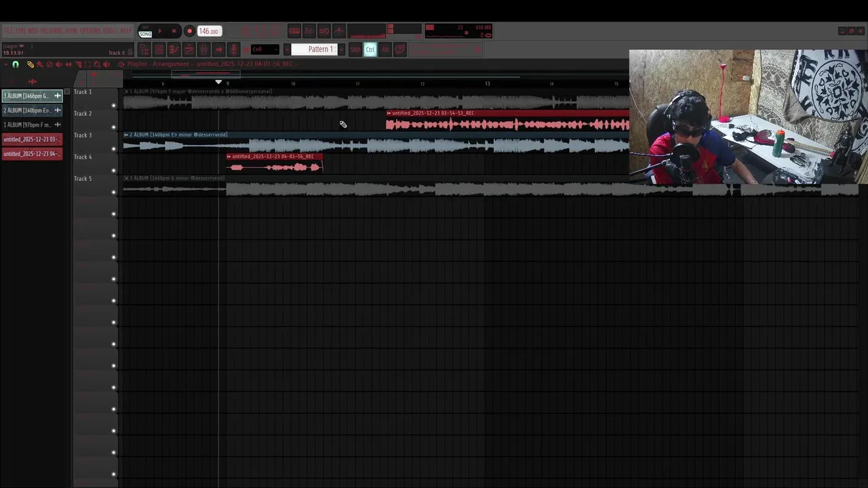
Task: Open menu of the 2 ALBUM clip on Track 3
Action: pyautogui.click(x=126, y=135)
